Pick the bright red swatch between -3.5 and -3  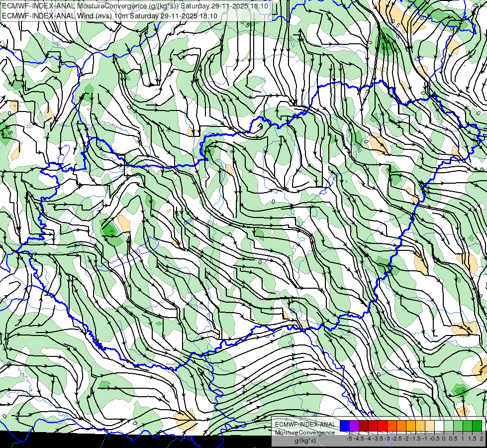tap(383, 426)
